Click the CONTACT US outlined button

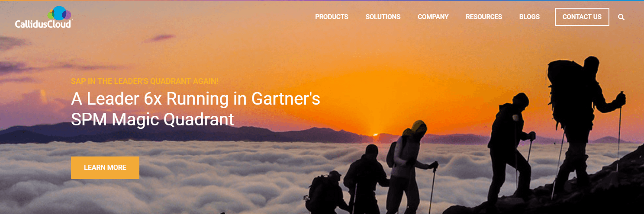point(582,17)
